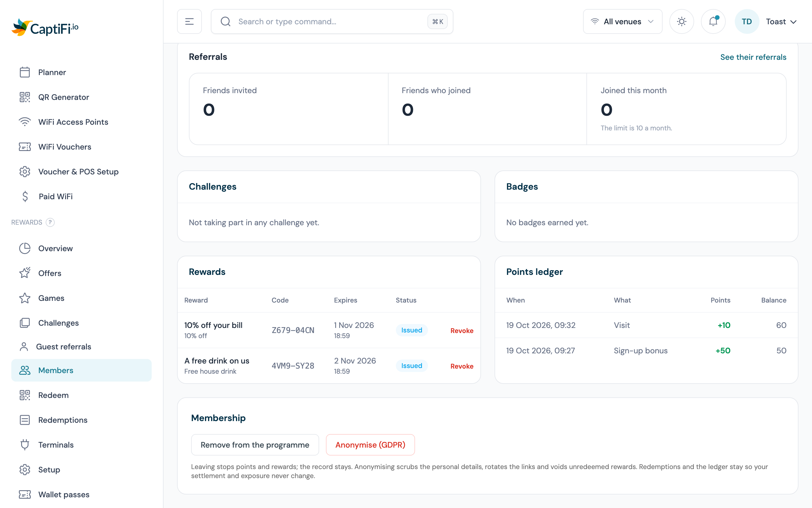
Task: Click the CaptiFi.io logo
Action: click(45, 27)
